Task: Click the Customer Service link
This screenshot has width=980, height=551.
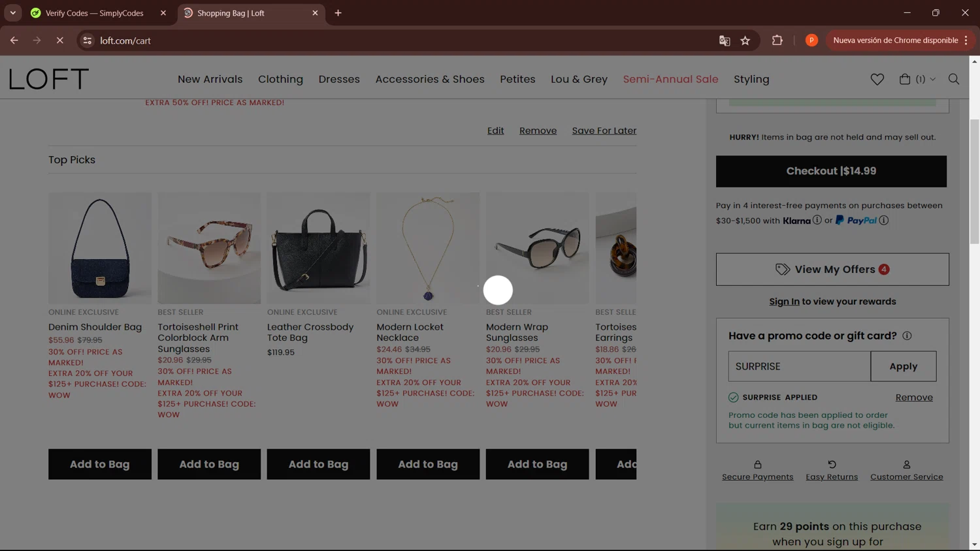Action: pos(907,477)
